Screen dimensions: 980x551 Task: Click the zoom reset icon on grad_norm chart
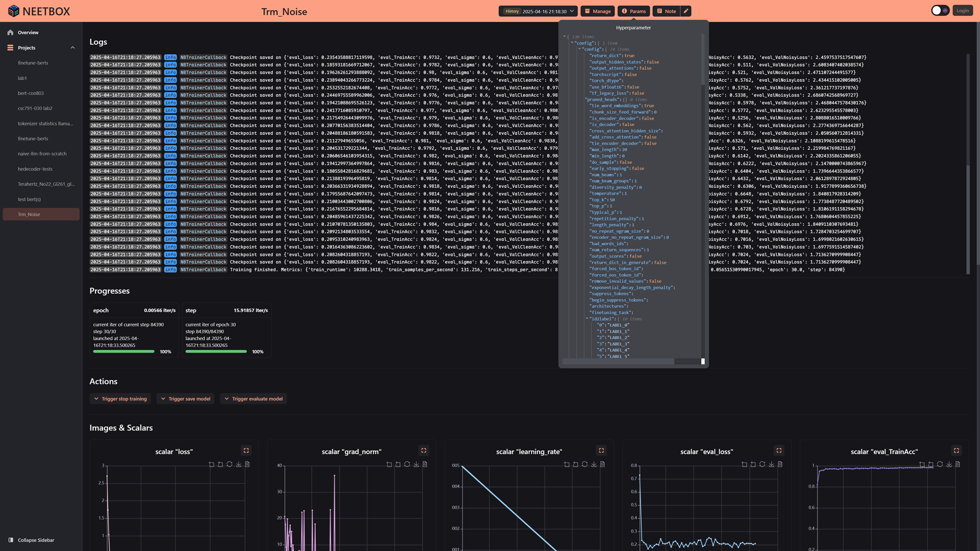click(398, 464)
